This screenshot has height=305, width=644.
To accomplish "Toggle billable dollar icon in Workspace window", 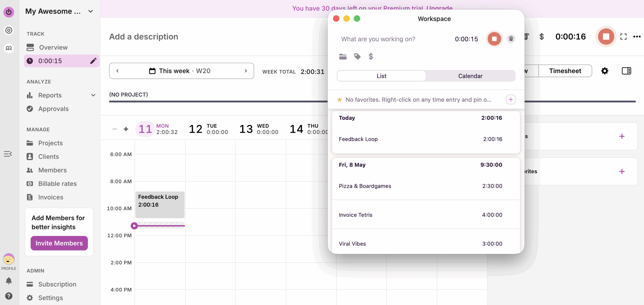I will tap(371, 56).
